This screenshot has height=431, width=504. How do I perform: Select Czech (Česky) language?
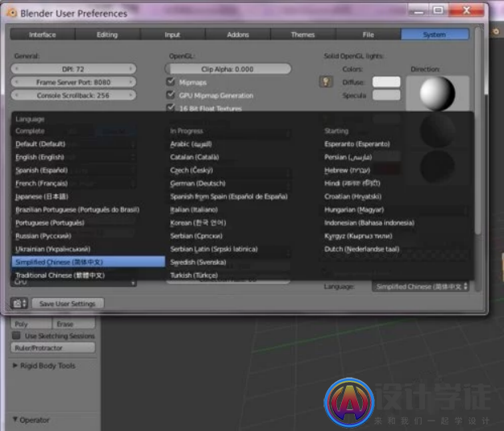(243, 170)
